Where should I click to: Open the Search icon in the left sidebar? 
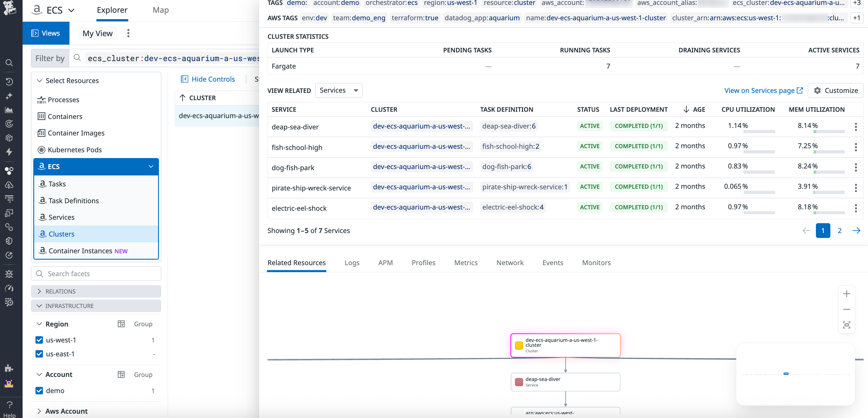coord(9,63)
